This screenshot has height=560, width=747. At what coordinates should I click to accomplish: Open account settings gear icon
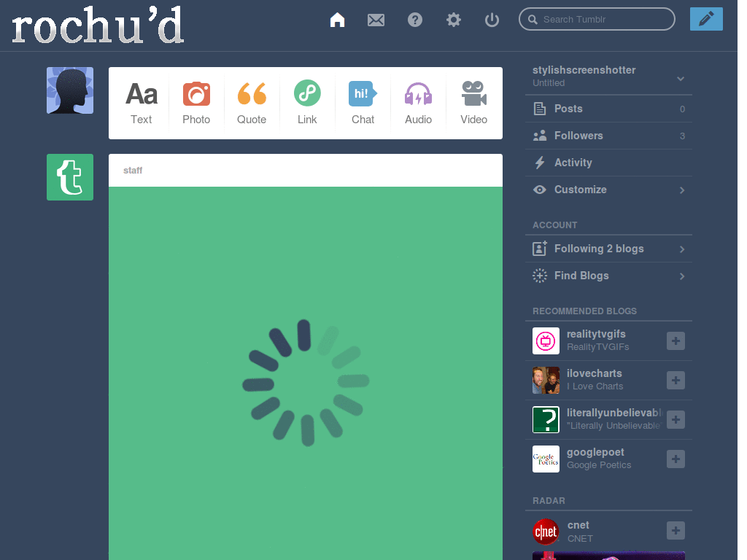pos(454,20)
